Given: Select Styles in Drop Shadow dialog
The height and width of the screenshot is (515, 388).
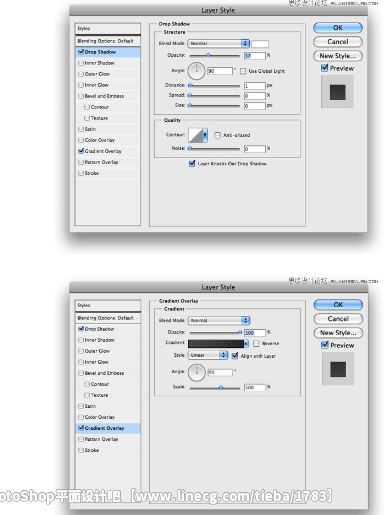Looking at the screenshot, I should tap(108, 28).
